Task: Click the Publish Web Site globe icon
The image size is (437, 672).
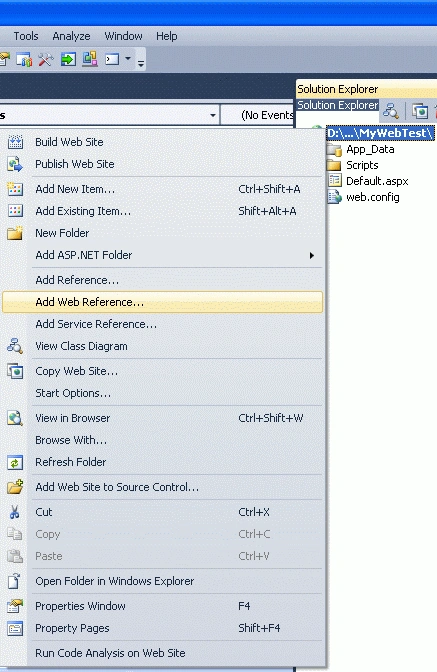Action: pyautogui.click(x=15, y=164)
